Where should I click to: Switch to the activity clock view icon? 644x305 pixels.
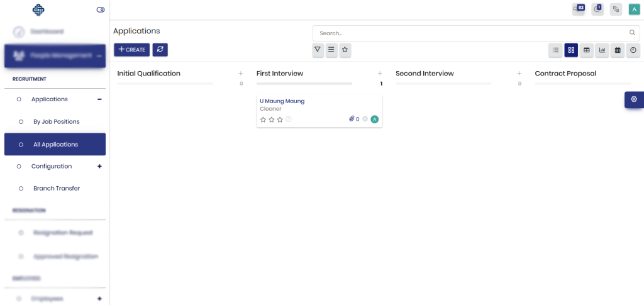pos(633,50)
